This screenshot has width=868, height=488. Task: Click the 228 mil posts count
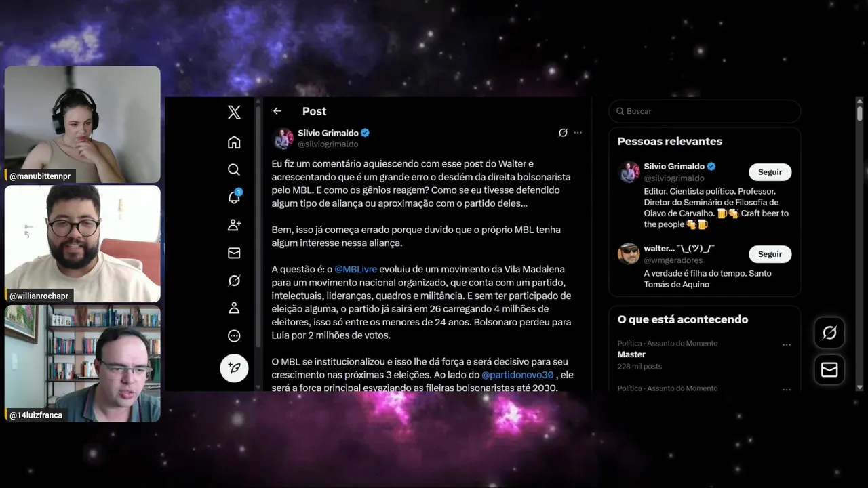click(639, 367)
